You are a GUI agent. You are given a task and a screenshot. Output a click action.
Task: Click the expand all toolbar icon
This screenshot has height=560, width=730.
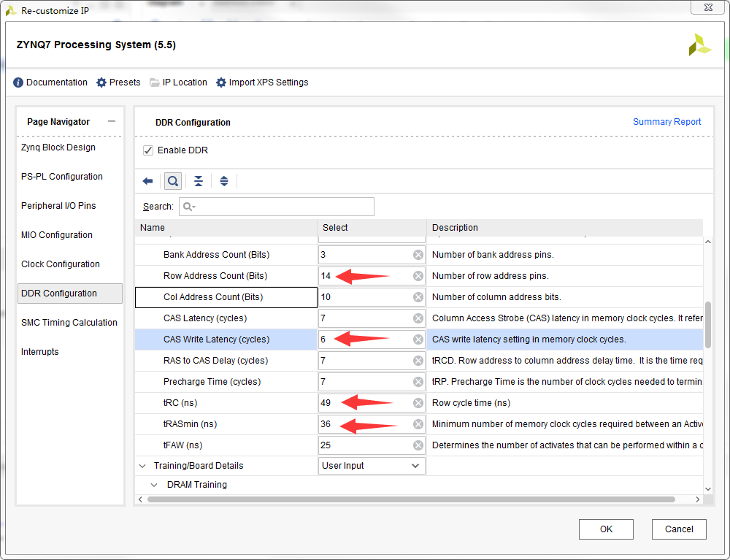click(x=224, y=181)
